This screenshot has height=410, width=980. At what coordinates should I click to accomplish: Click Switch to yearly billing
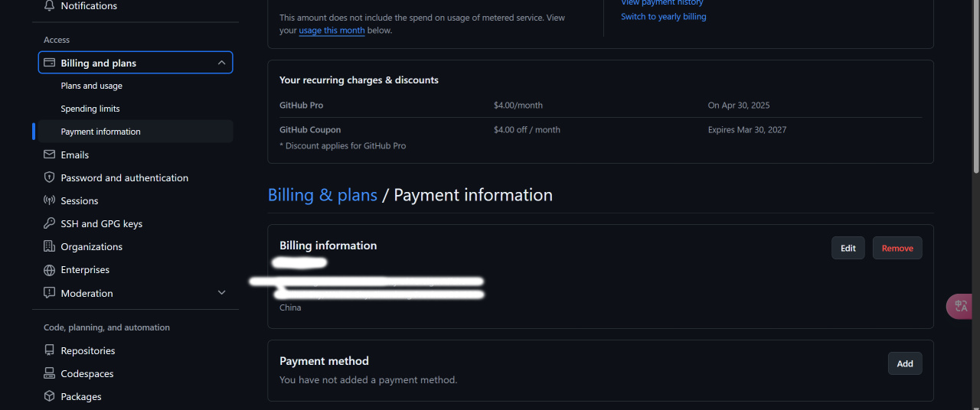click(664, 17)
